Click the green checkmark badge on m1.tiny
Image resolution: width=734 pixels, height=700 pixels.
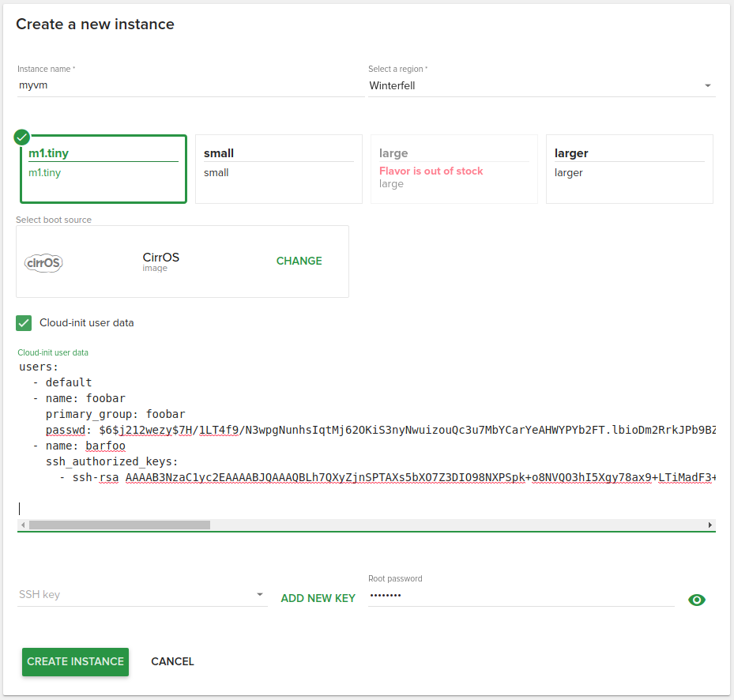(x=22, y=137)
